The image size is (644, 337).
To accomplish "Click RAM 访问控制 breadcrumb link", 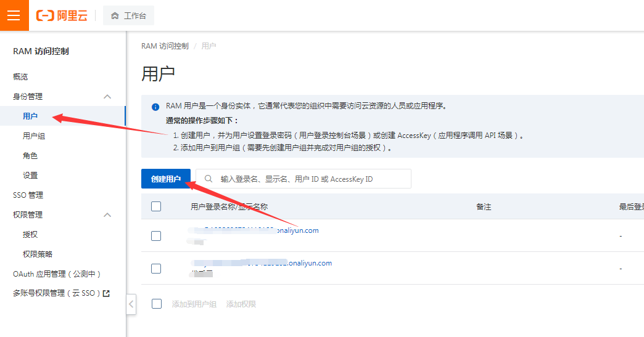I will click(x=165, y=46).
